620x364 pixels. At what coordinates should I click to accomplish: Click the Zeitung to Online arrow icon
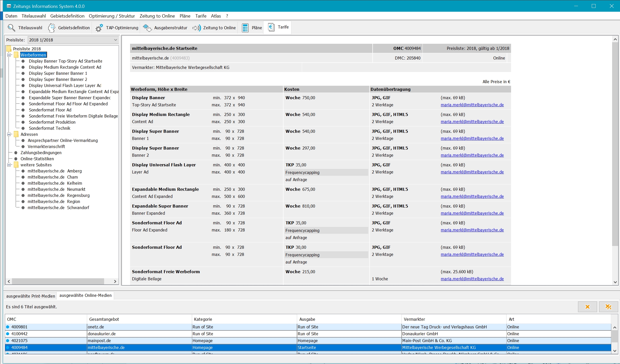tap(196, 28)
